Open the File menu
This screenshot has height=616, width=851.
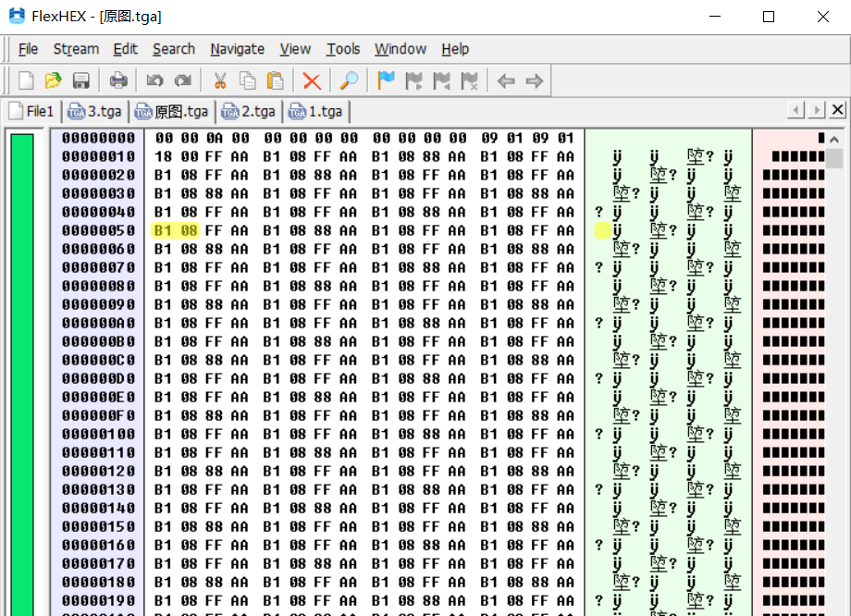pos(29,49)
